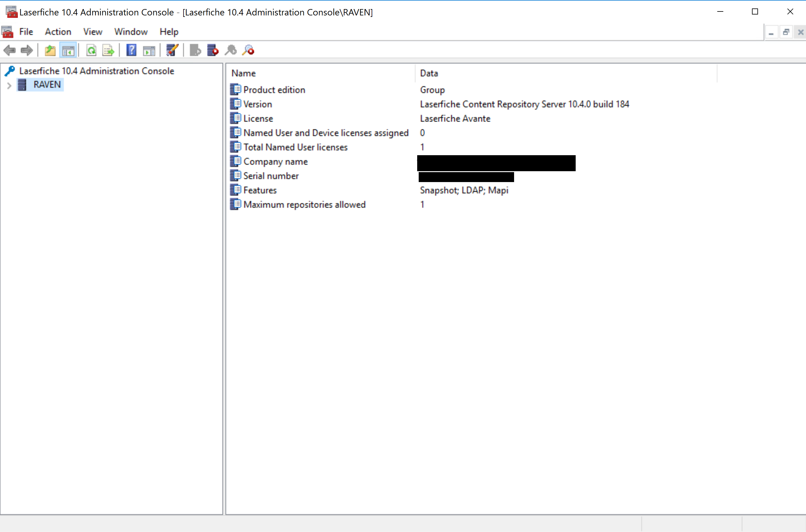Open Help via blue question mark icon
Viewport: 806px width, 532px height.
[x=131, y=50]
